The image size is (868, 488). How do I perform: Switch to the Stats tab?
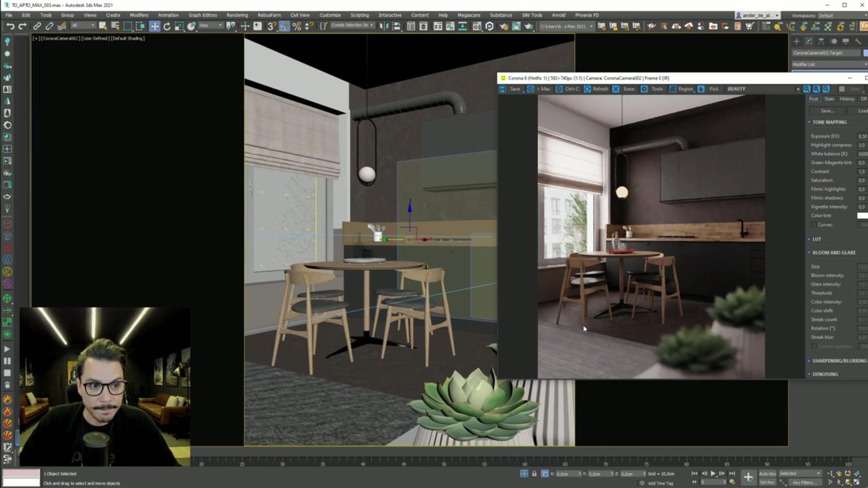pos(829,99)
